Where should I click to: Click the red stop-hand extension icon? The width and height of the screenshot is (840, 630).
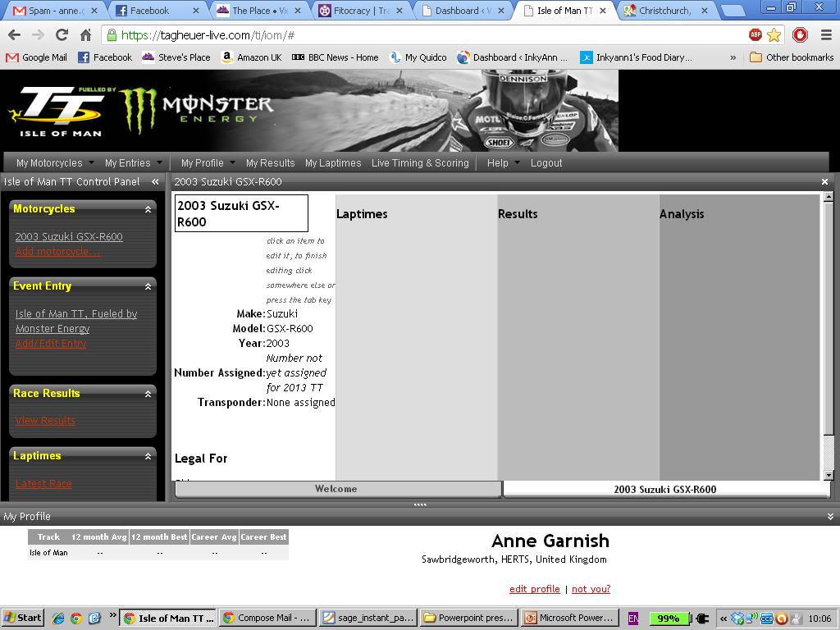point(801,35)
